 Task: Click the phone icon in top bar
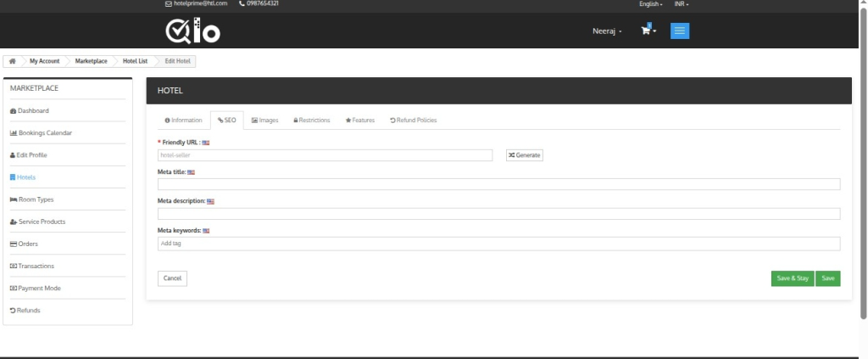tap(242, 3)
